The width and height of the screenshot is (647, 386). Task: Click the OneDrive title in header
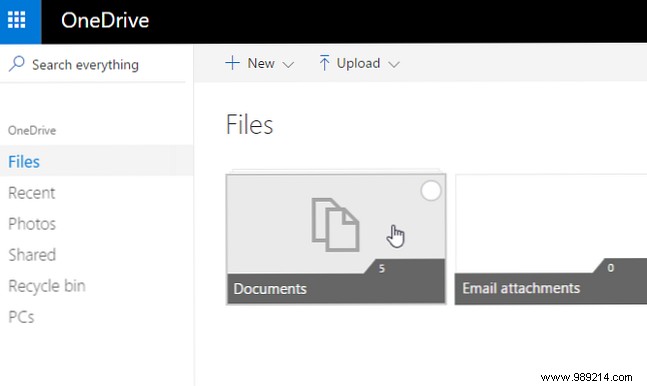pyautogui.click(x=105, y=20)
